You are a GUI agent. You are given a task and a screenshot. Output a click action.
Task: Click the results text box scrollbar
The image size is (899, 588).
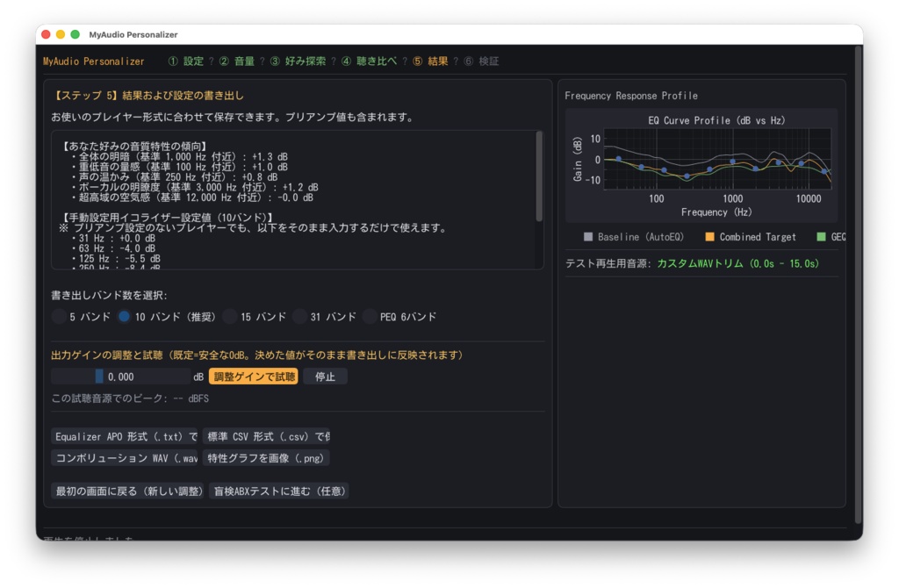(539, 177)
